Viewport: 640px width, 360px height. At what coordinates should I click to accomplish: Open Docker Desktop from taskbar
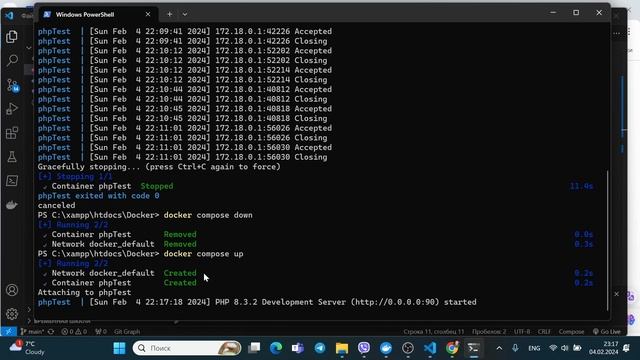point(386,348)
